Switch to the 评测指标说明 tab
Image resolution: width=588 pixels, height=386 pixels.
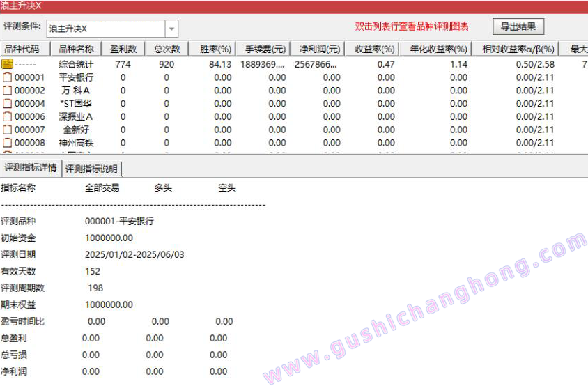91,169
